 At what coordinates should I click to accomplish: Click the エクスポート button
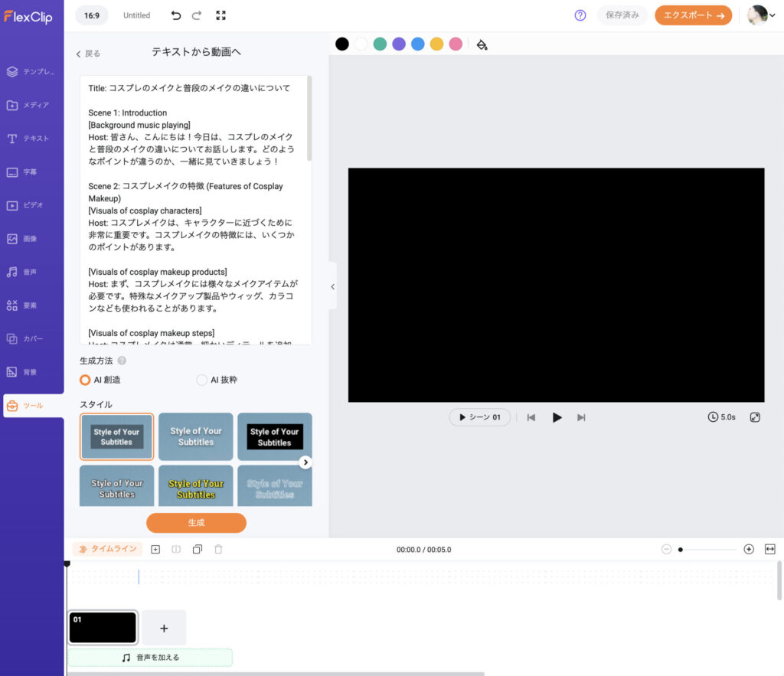[691, 15]
